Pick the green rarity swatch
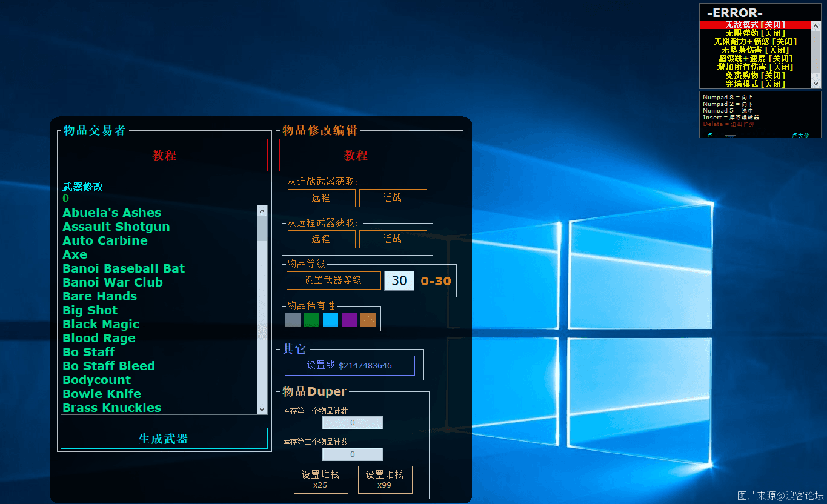827x504 pixels. pos(312,320)
